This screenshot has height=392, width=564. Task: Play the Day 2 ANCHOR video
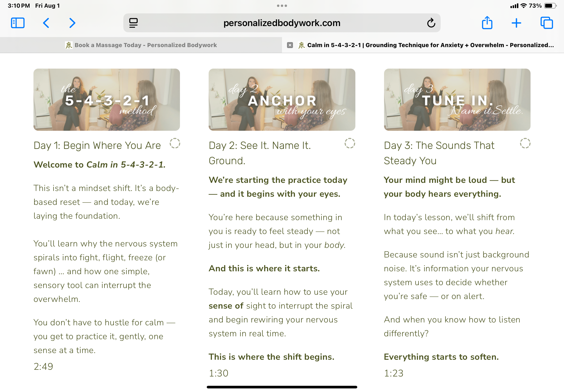coord(282,99)
